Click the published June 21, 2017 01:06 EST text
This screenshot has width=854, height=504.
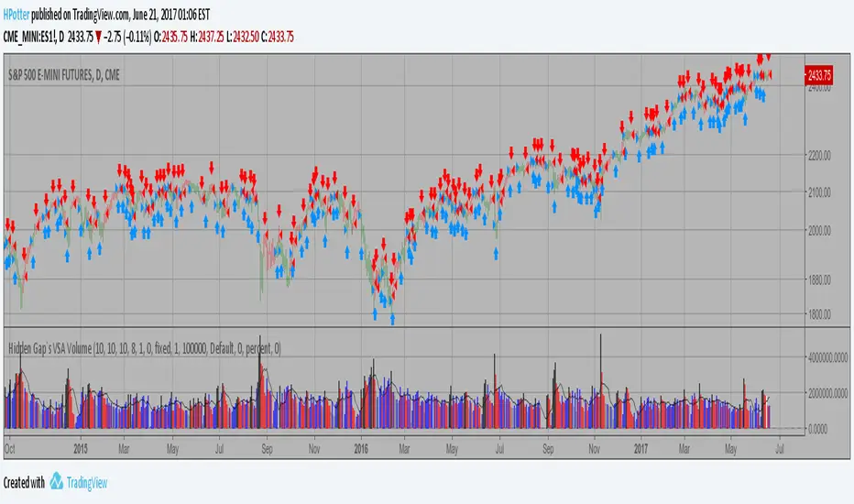pos(120,15)
